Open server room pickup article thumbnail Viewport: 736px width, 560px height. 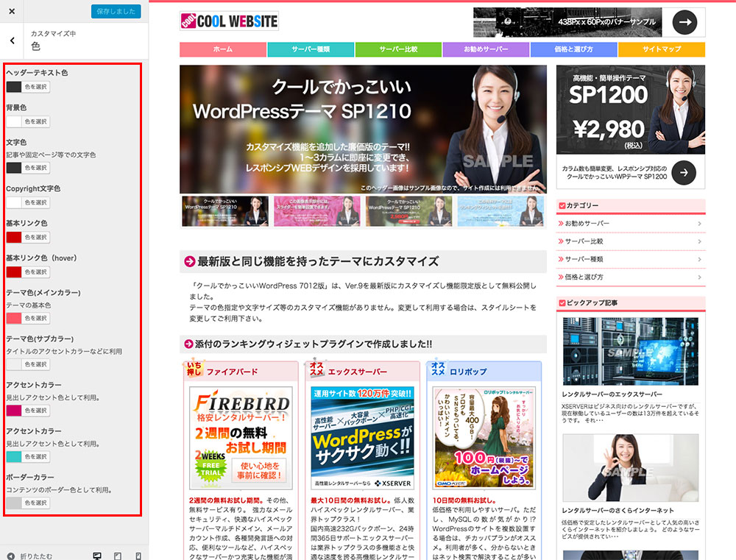tap(631, 351)
